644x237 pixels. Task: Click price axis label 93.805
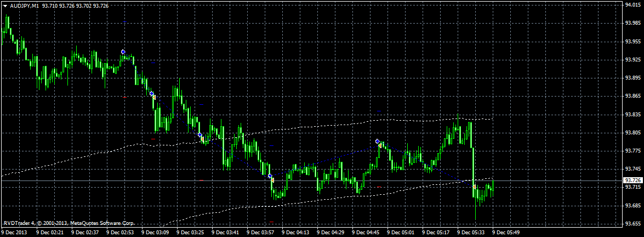pyautogui.click(x=632, y=133)
